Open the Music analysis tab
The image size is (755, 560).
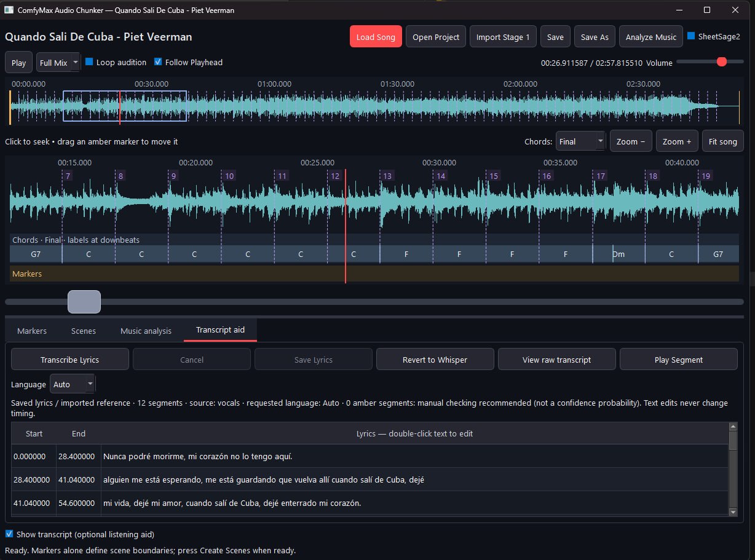[146, 331]
